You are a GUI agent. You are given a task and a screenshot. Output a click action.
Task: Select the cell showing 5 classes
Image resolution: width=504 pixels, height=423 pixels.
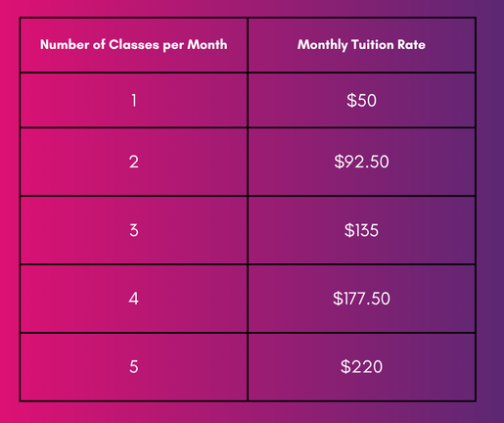pos(134,367)
